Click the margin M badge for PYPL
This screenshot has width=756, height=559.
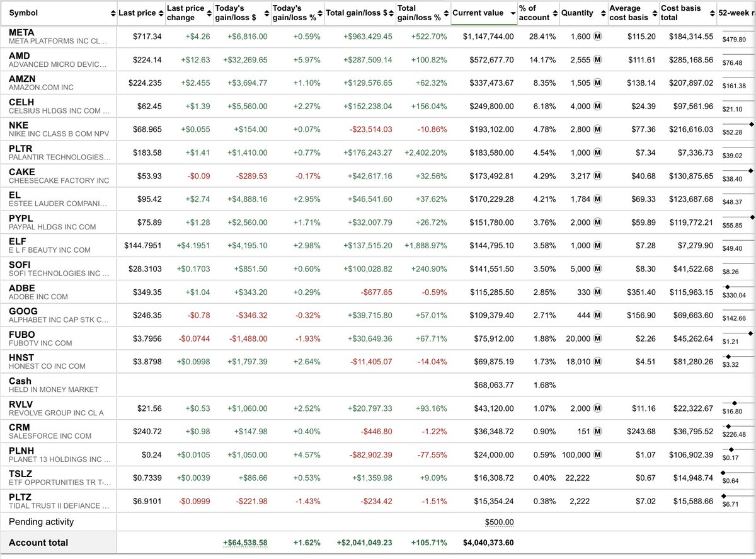coord(598,222)
